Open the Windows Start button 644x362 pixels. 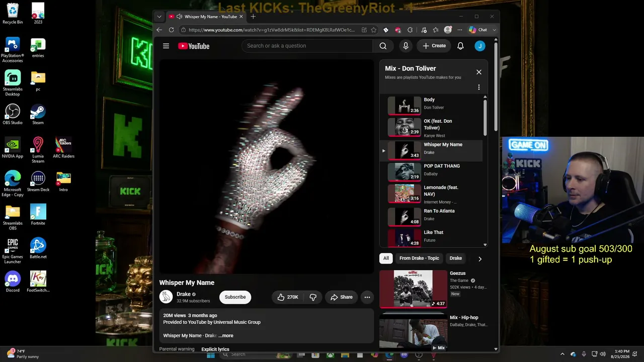[x=211, y=355]
